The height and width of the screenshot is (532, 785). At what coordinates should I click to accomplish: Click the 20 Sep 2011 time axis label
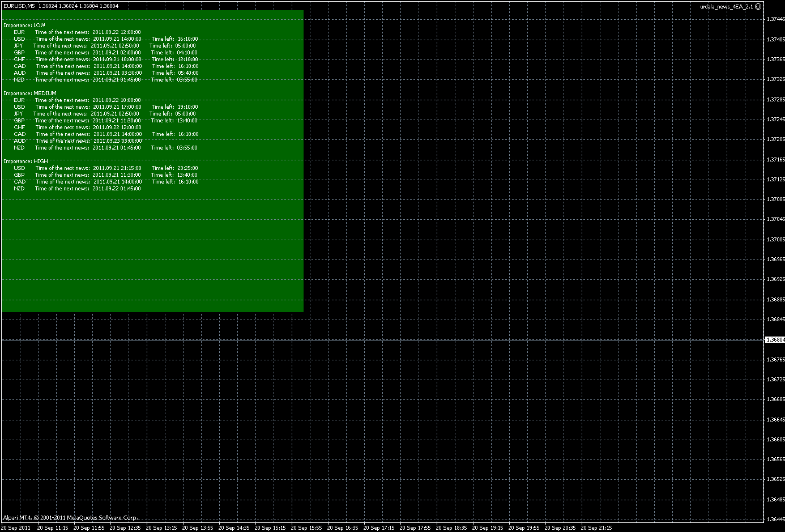[x=16, y=528]
